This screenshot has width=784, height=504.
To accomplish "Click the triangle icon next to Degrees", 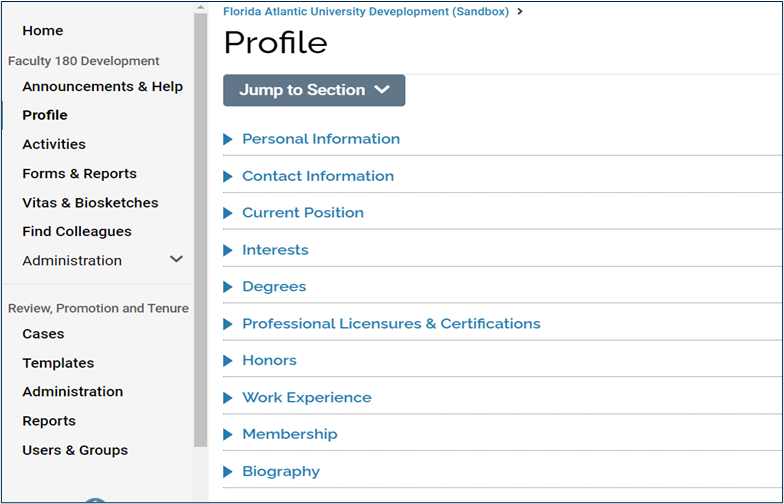I will 228,287.
